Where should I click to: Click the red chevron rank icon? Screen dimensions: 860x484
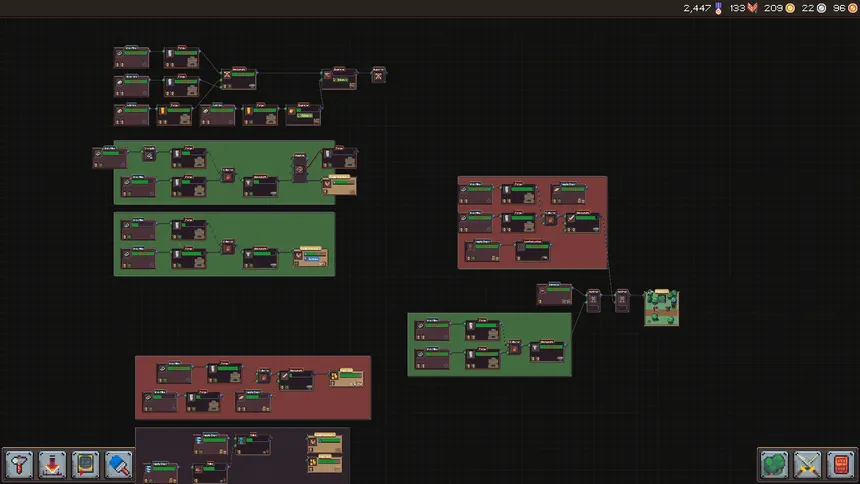click(x=753, y=8)
